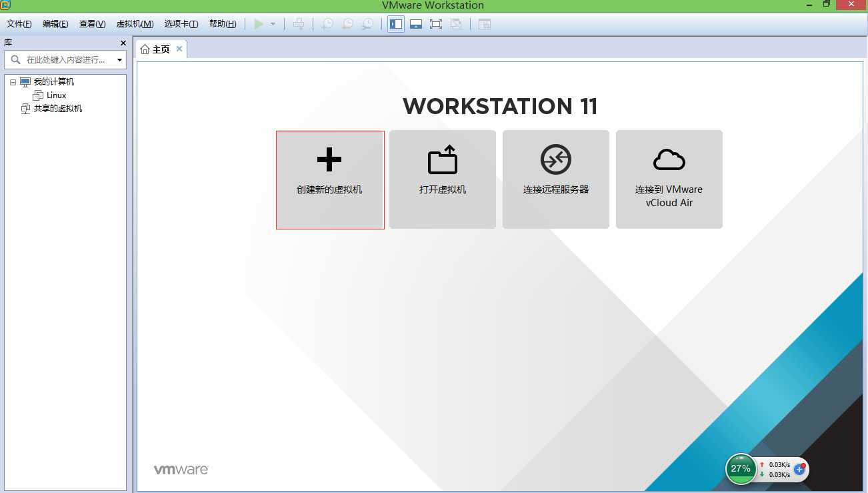Click the Unity mode toolbar icon
This screenshot has width=868, height=493.
point(456,24)
